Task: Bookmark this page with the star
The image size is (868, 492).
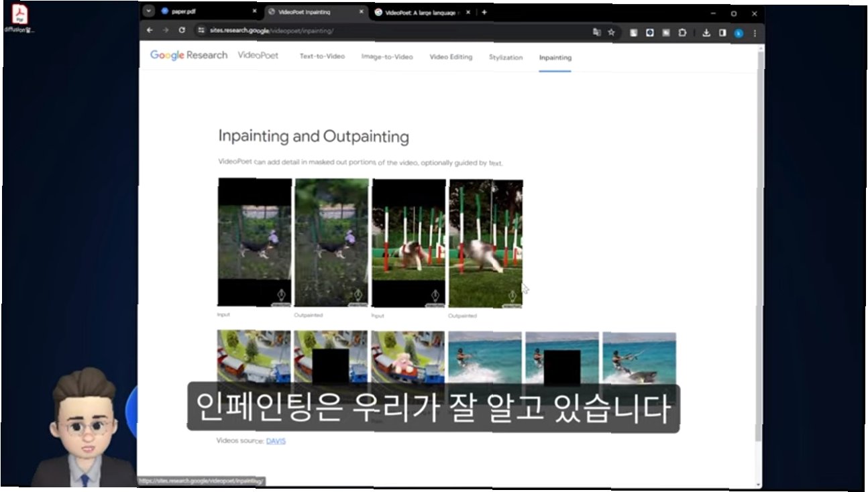Action: (x=611, y=32)
